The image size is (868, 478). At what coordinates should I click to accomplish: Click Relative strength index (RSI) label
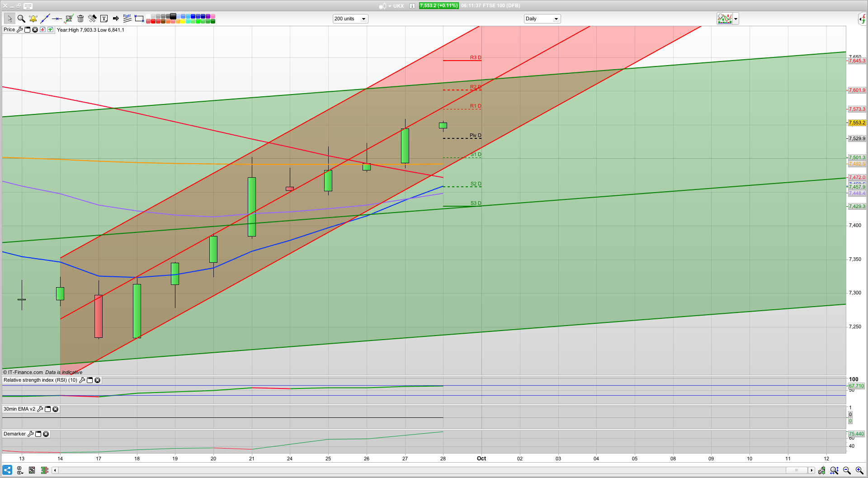click(40, 380)
